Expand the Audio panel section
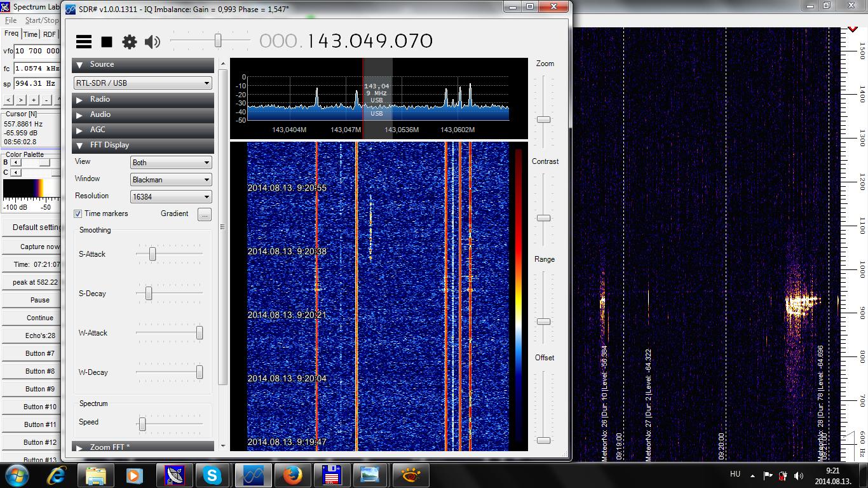Image resolution: width=868 pixels, height=488 pixels. coord(143,115)
